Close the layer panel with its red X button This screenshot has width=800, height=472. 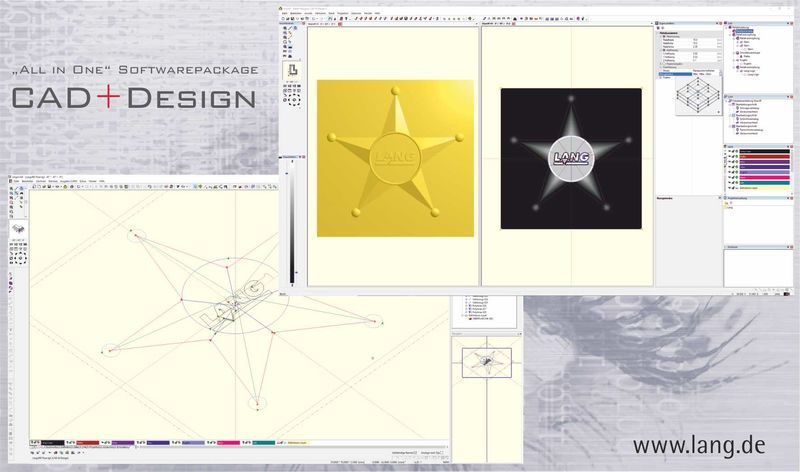(791, 146)
